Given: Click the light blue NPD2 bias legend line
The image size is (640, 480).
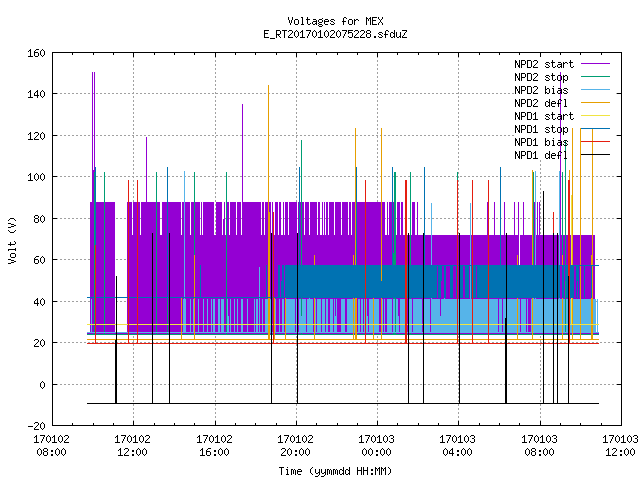Looking at the screenshot, I should coord(595,90).
